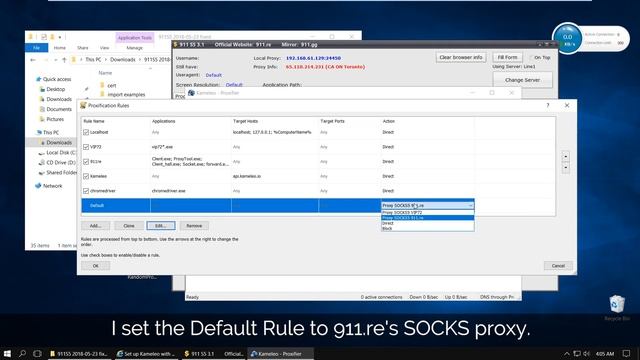
Task: Toggle the Localhost rule checkbox
Action: (x=86, y=132)
